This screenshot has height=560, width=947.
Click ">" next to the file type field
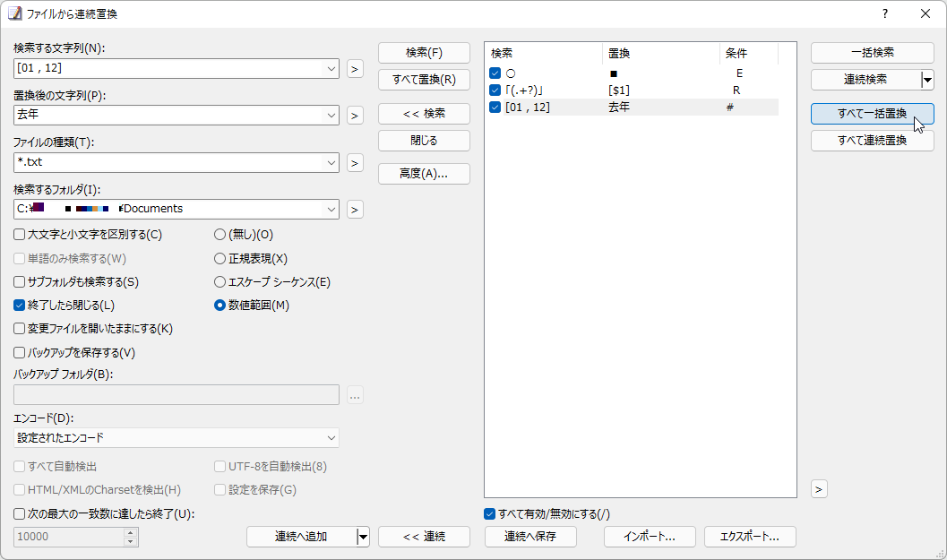355,162
